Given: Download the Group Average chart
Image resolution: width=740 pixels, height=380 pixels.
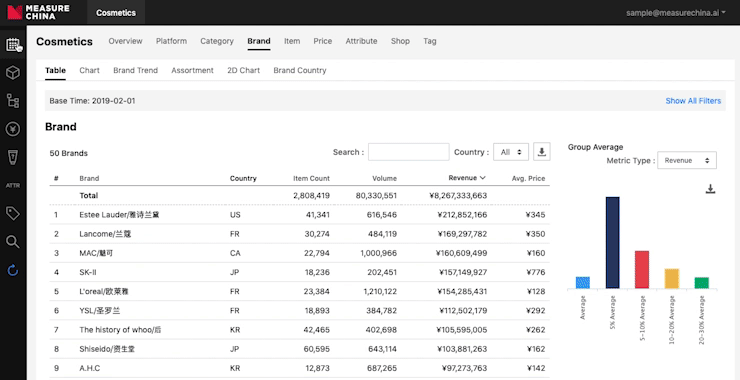Looking at the screenshot, I should [x=710, y=189].
